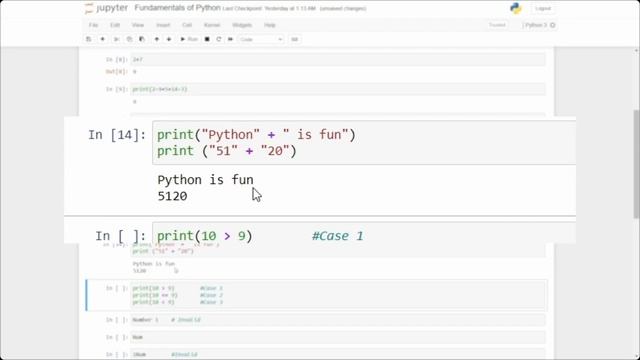The height and width of the screenshot is (360, 640).
Task: Click the output value 5120
Action: pyautogui.click(x=172, y=196)
